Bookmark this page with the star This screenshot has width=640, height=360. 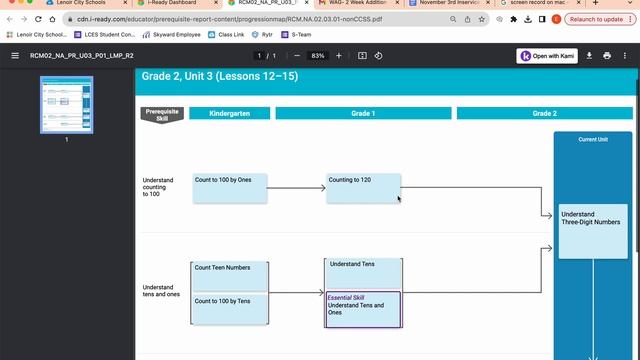pos(482,19)
